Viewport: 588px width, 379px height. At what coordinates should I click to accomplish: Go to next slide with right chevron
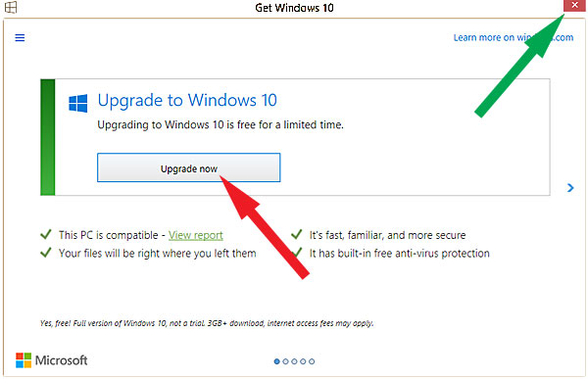pos(570,187)
